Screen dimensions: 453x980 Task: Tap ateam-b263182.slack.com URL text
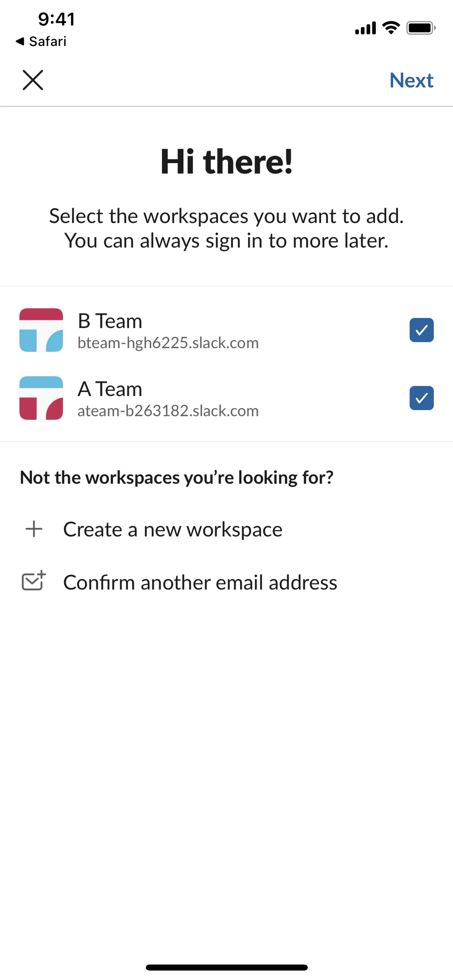click(168, 411)
